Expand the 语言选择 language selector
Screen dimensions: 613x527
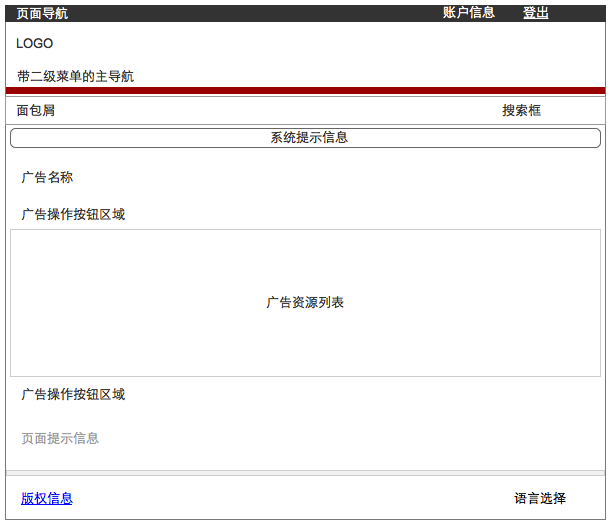[x=540, y=498]
